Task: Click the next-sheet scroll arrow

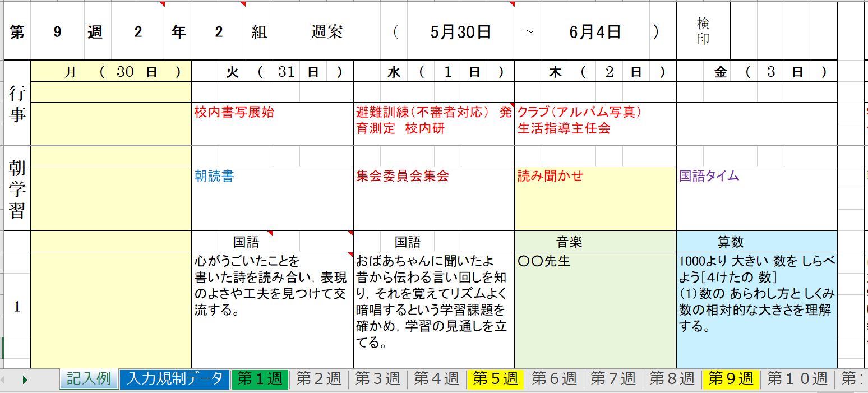Action: [25, 379]
